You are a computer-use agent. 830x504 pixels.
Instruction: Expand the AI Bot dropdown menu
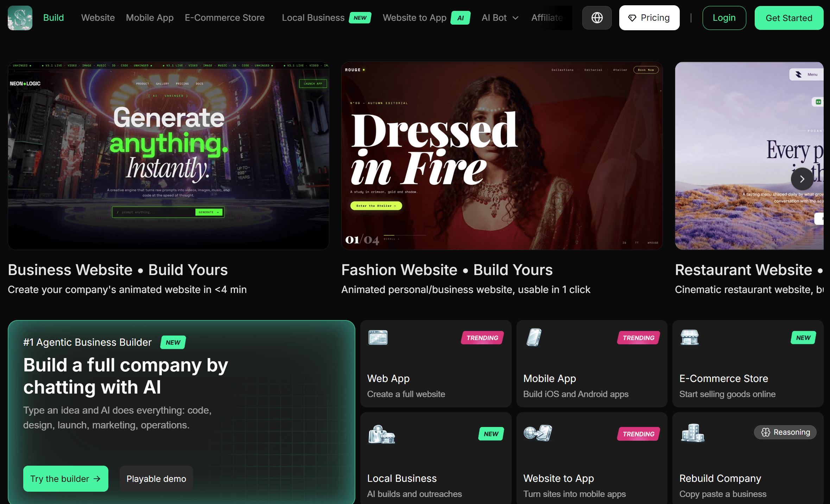pyautogui.click(x=500, y=18)
